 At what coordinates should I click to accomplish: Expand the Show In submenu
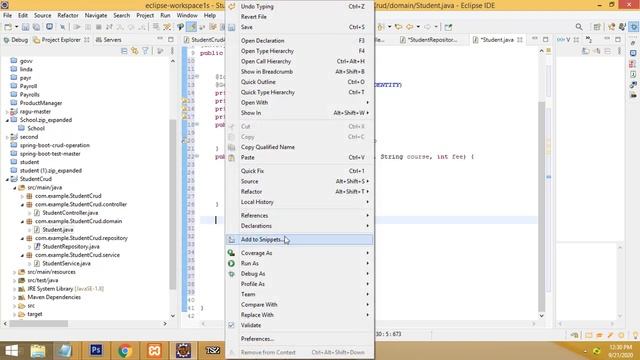pos(367,113)
